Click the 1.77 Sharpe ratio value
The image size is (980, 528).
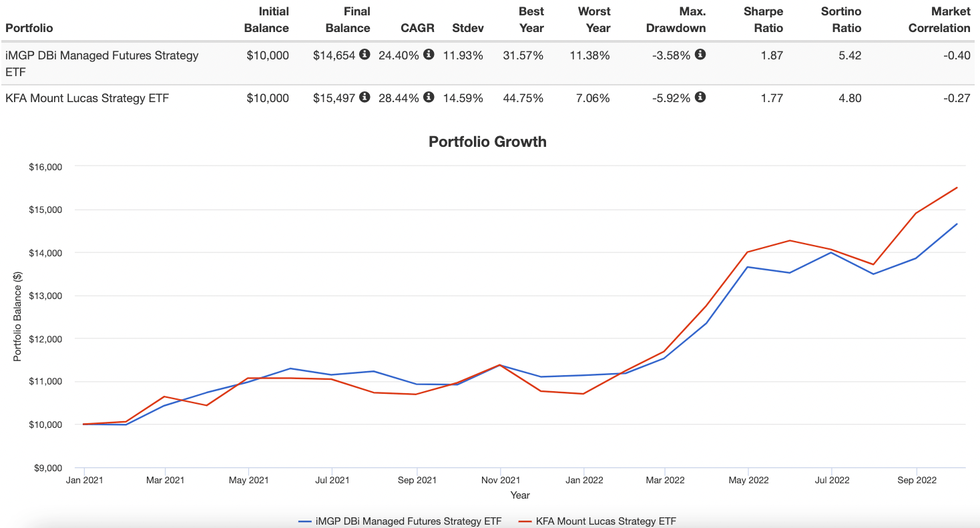point(772,98)
